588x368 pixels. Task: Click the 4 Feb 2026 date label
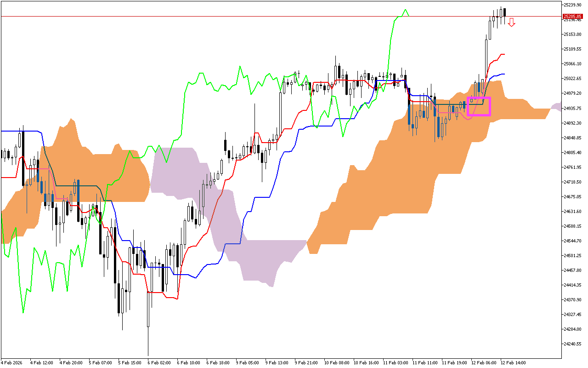coord(12,362)
